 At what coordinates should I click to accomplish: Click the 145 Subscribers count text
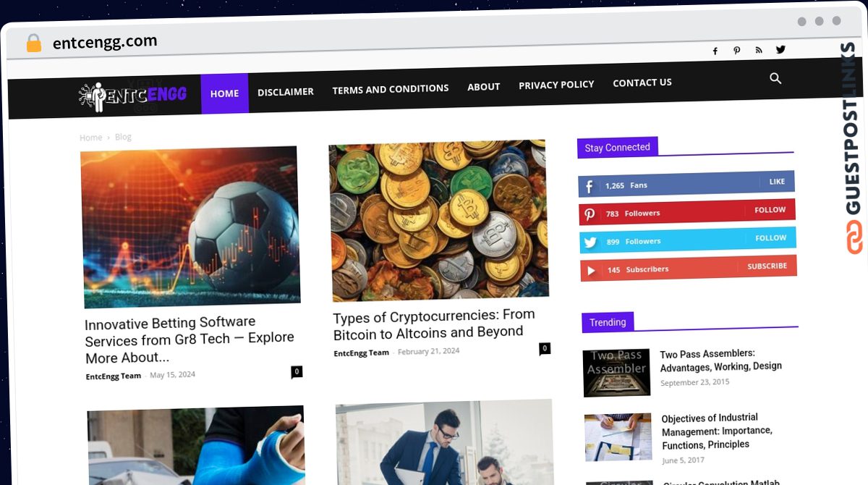click(x=638, y=269)
